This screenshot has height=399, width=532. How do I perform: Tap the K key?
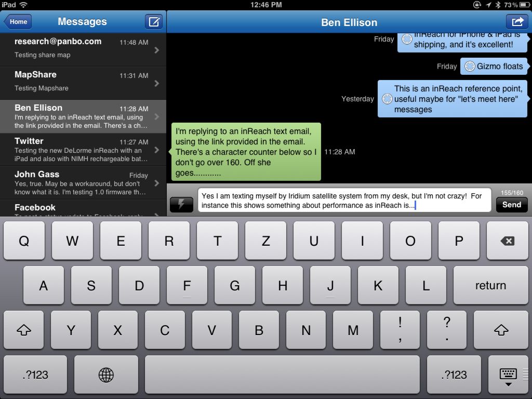378,285
